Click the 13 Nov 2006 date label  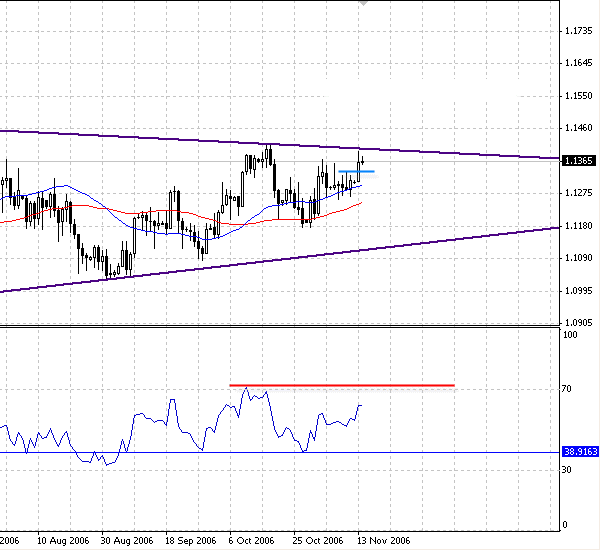(383, 541)
